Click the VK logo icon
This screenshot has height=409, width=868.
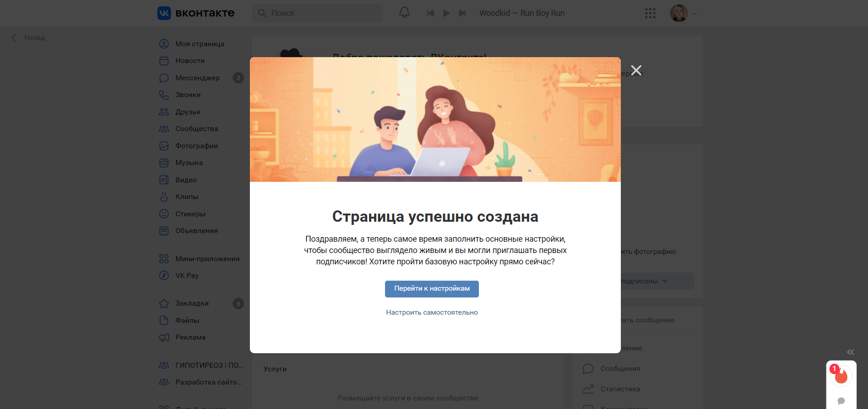[164, 13]
